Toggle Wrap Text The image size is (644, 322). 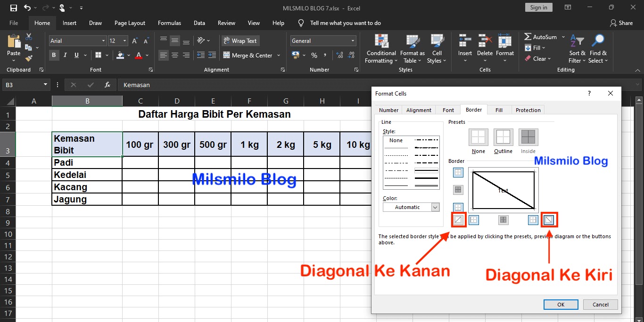[x=240, y=40]
